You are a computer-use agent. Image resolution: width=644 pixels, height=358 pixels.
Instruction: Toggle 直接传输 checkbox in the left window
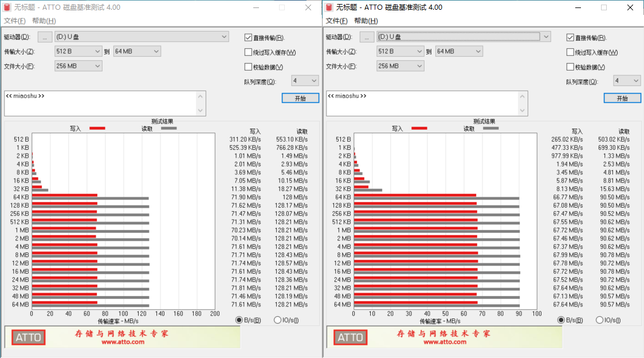point(248,37)
